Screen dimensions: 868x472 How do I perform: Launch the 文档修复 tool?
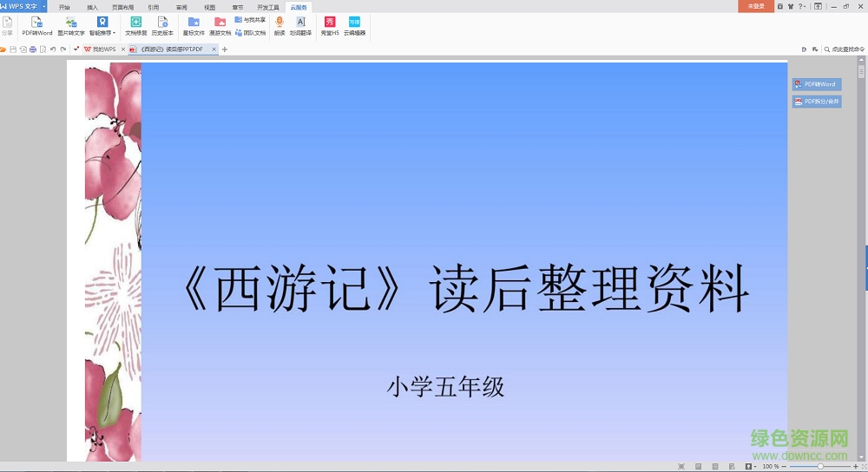(x=135, y=26)
